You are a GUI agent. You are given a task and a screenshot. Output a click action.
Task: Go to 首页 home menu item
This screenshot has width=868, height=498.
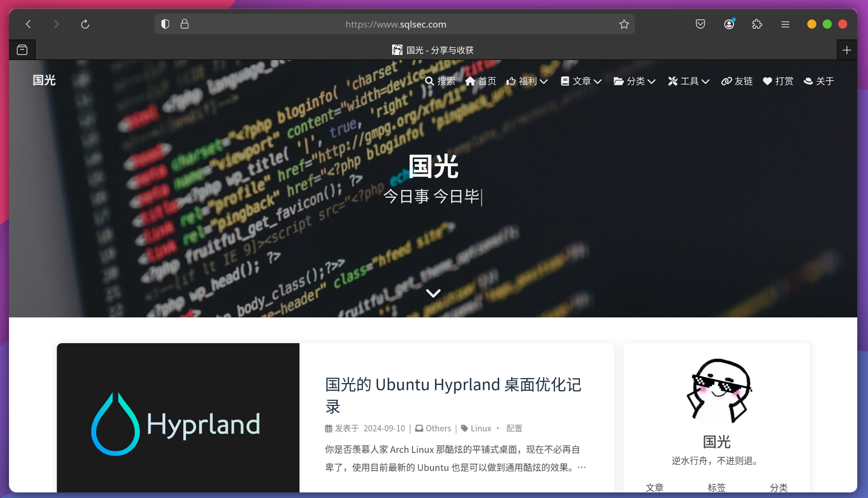click(x=481, y=81)
